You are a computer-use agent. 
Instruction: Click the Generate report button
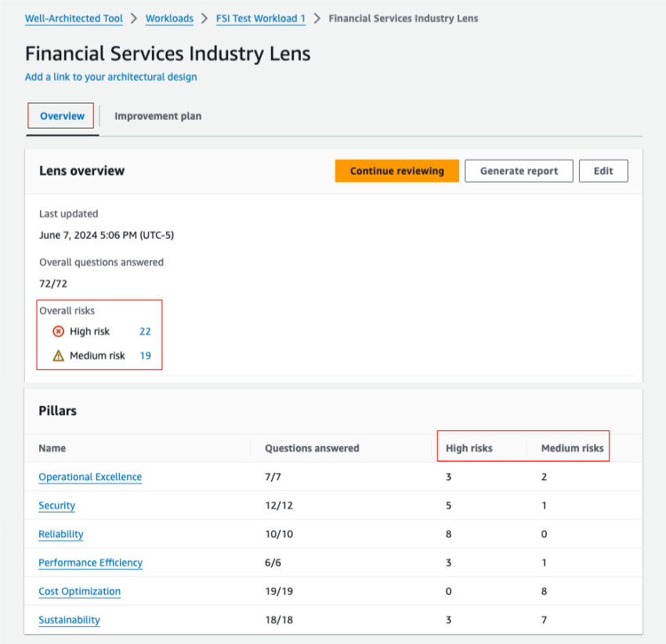[519, 171]
